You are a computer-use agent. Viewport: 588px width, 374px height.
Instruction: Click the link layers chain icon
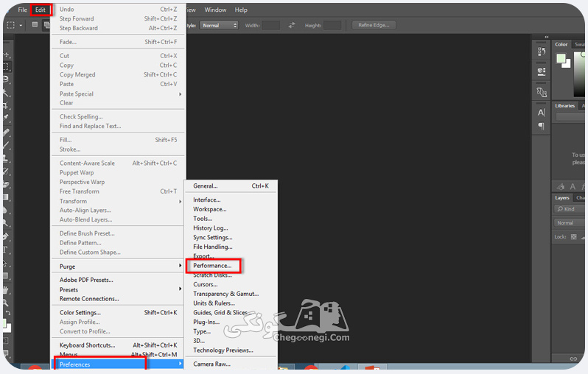(x=573, y=359)
